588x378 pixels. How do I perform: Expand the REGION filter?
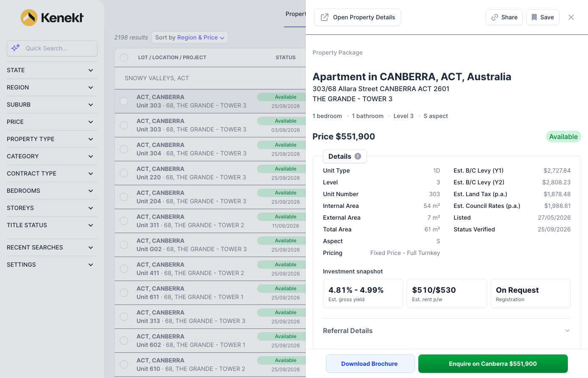click(52, 87)
